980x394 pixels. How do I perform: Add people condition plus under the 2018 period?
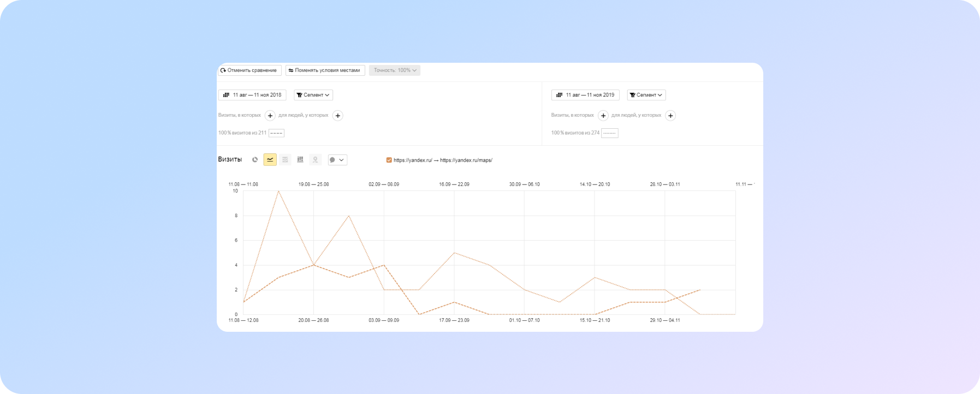click(x=338, y=116)
